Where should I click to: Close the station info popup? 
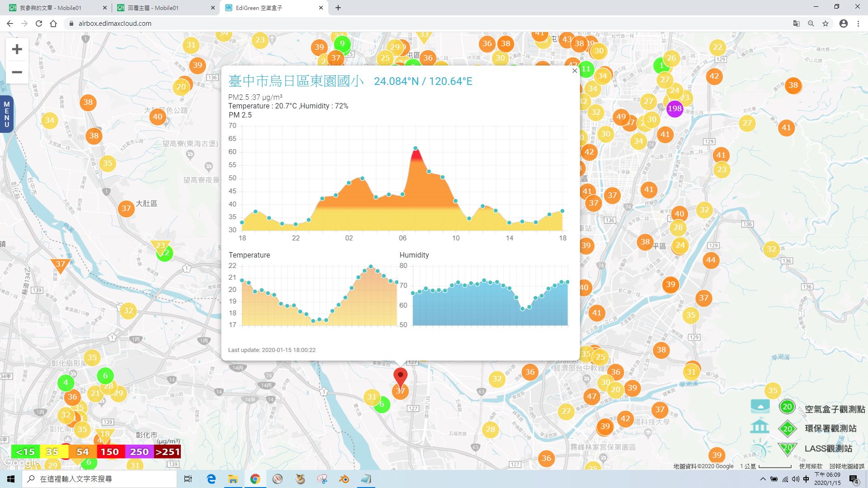(x=575, y=70)
